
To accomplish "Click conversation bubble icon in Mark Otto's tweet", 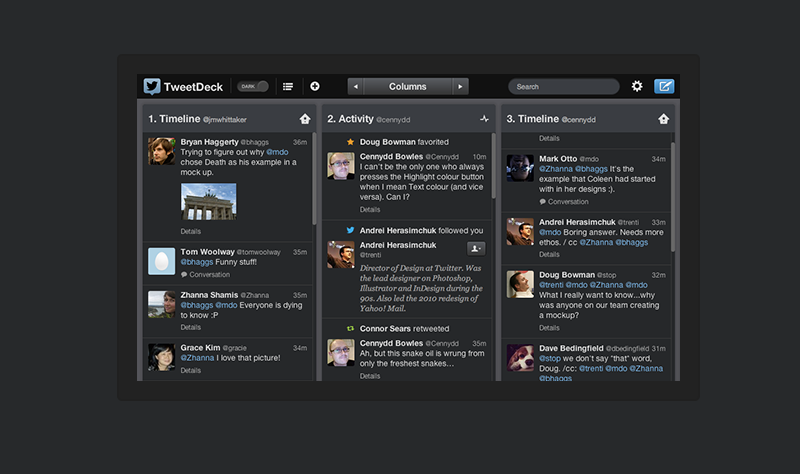I will 542,202.
